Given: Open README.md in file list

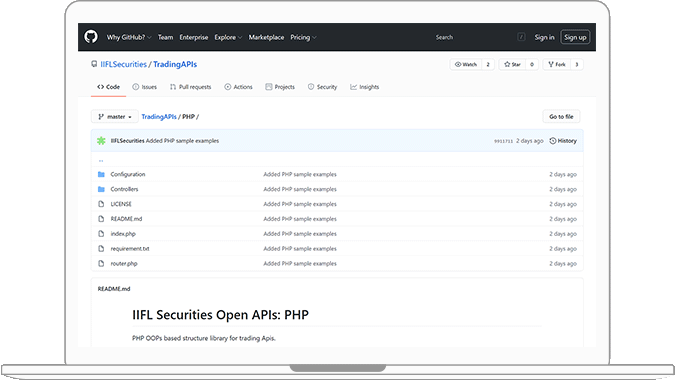Looking at the screenshot, I should [126, 219].
